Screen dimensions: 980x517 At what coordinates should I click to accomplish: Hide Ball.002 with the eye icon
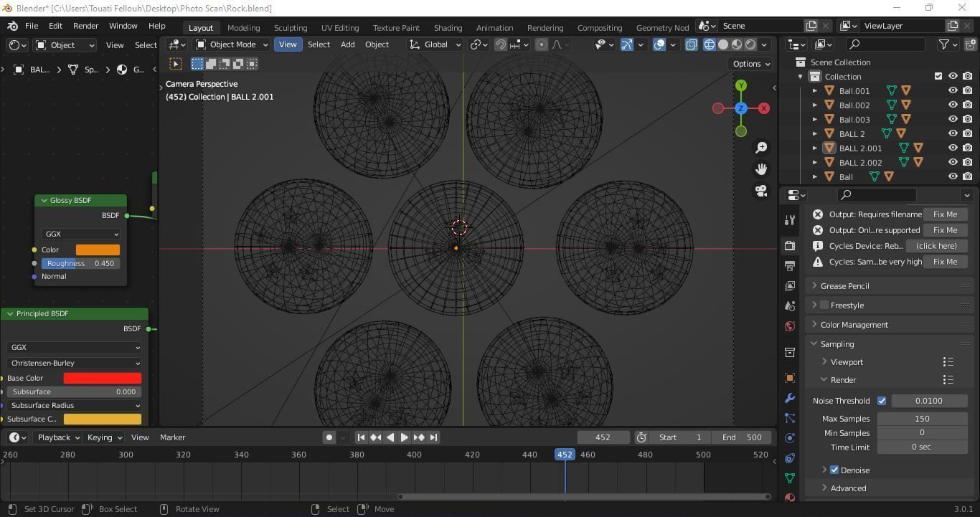953,105
